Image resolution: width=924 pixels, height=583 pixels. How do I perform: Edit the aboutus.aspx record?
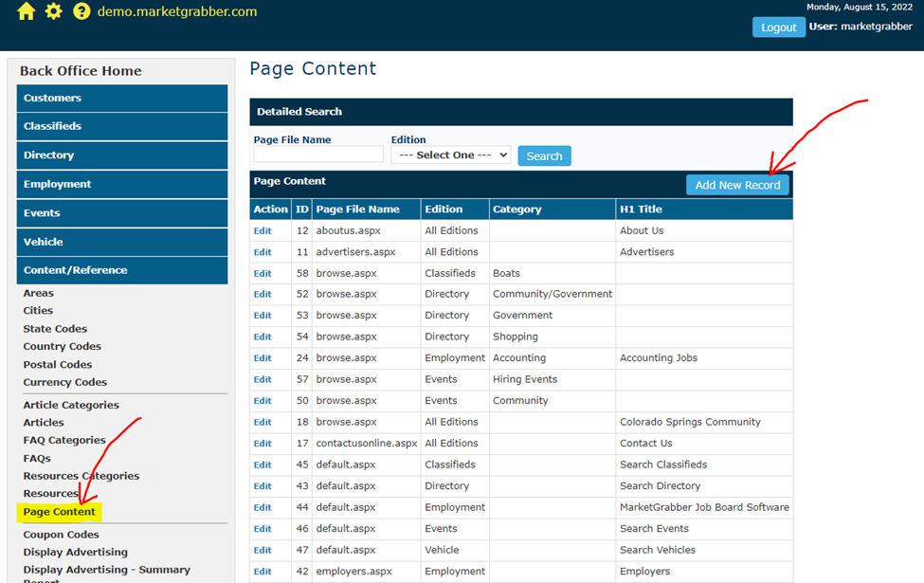pyautogui.click(x=263, y=230)
